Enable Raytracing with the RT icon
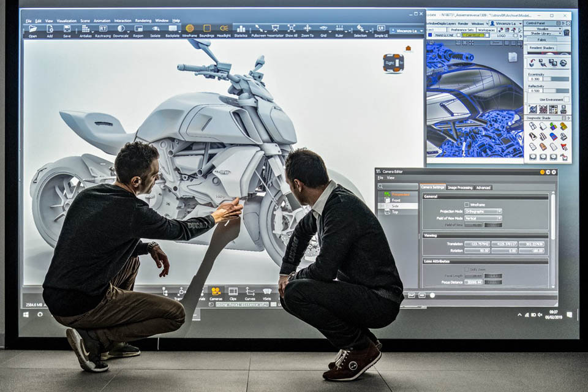Viewport: 588px width, 392px height. (103, 29)
